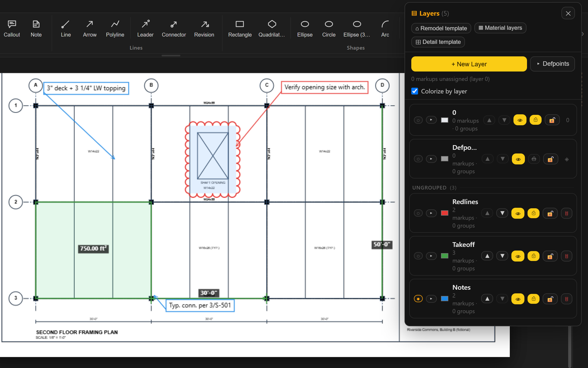Image resolution: width=588 pixels, height=368 pixels.
Task: Expand layer 0 details
Action: coord(431,120)
